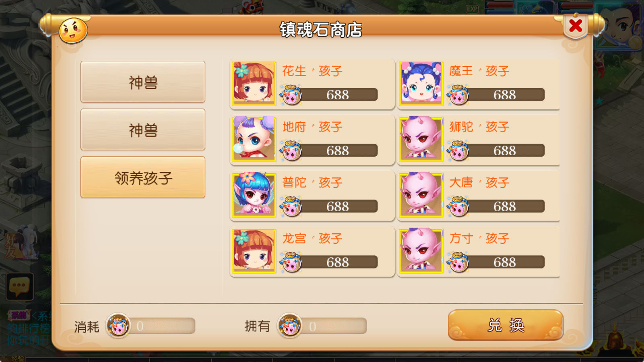Viewport: 644px width, 362px height.
Task: Select the 魔王 孩子 avatar
Action: [x=421, y=84]
